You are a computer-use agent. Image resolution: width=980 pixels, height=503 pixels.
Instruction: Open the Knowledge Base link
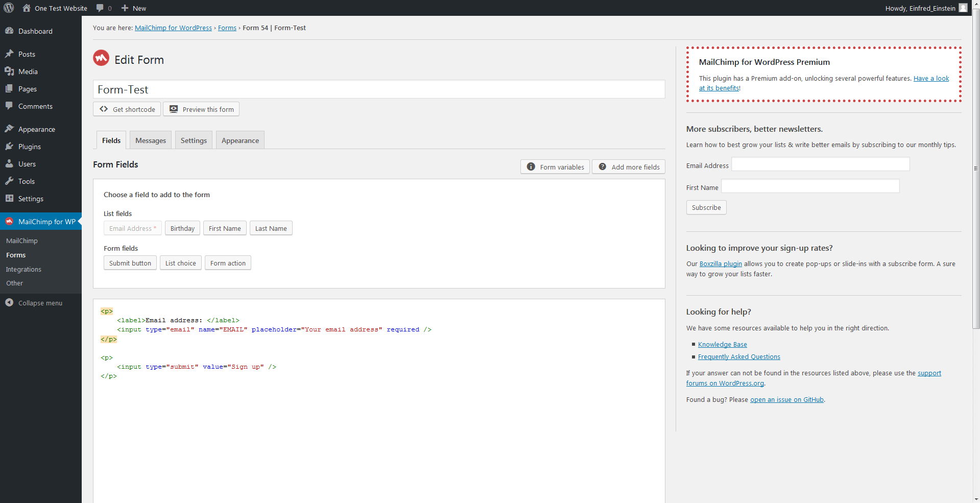(x=722, y=345)
